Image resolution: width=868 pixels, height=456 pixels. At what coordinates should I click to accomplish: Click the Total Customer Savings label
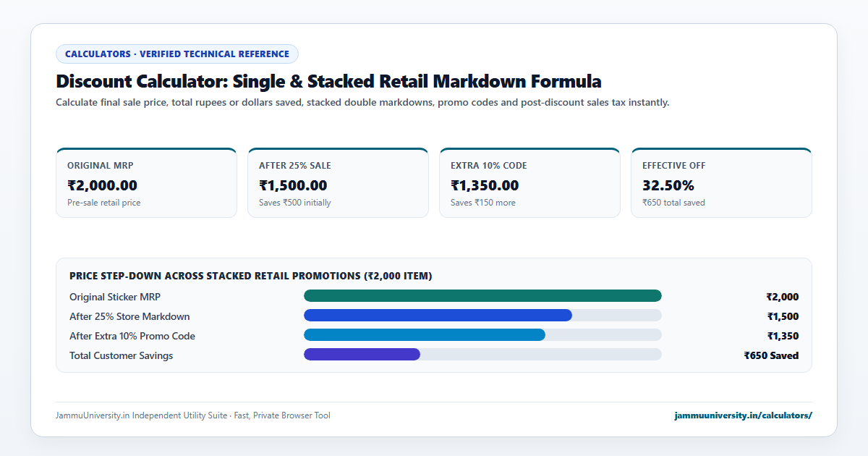pos(122,355)
